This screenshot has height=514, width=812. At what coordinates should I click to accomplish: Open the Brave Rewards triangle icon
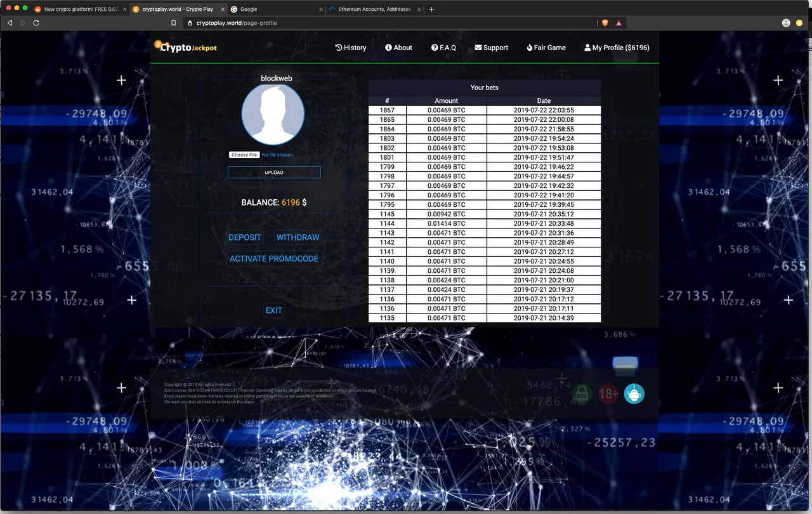pos(619,23)
